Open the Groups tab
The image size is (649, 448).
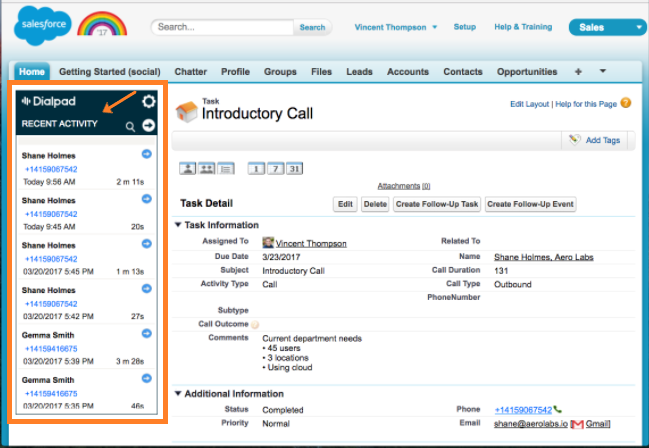[280, 72]
